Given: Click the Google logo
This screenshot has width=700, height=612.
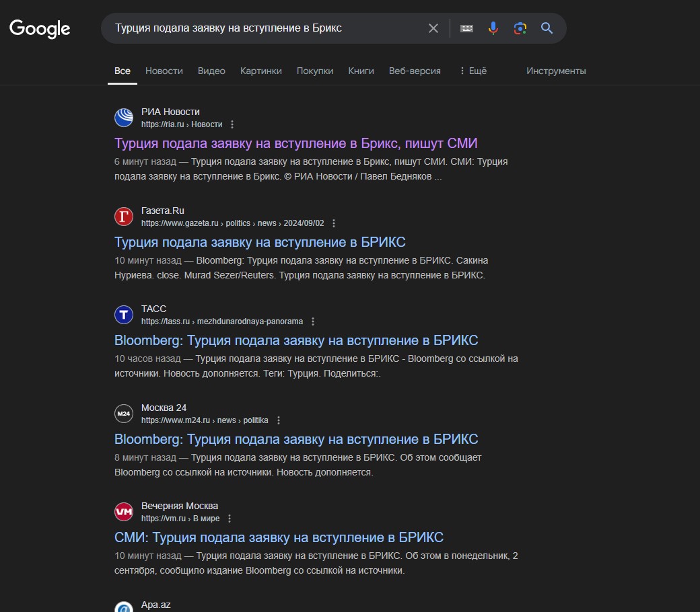Looking at the screenshot, I should [x=40, y=28].
